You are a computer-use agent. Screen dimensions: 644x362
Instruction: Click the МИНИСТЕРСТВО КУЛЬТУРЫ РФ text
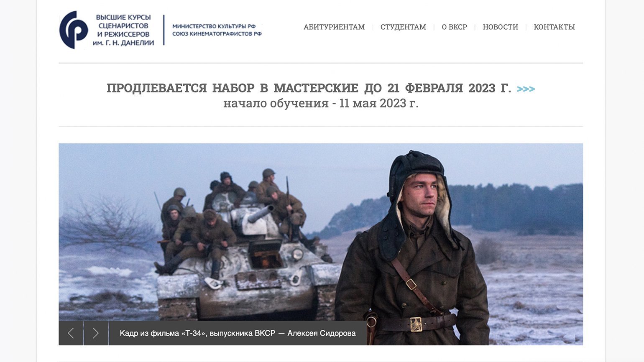click(x=214, y=26)
